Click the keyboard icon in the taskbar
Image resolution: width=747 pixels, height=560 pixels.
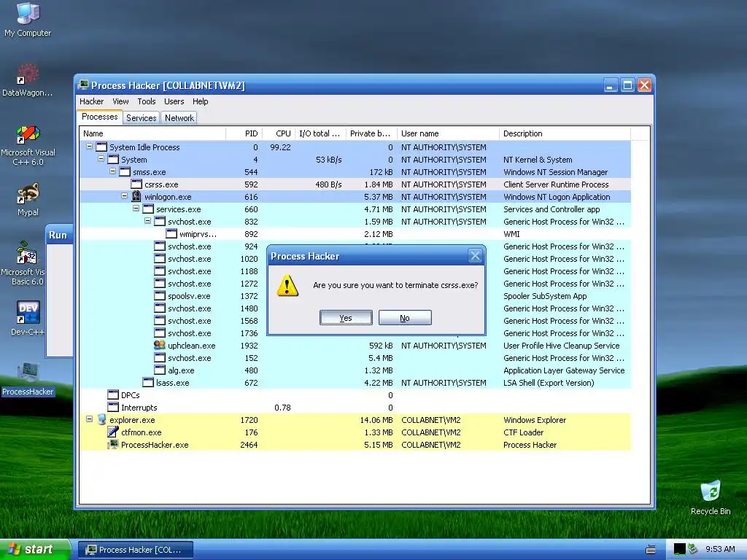[651, 550]
